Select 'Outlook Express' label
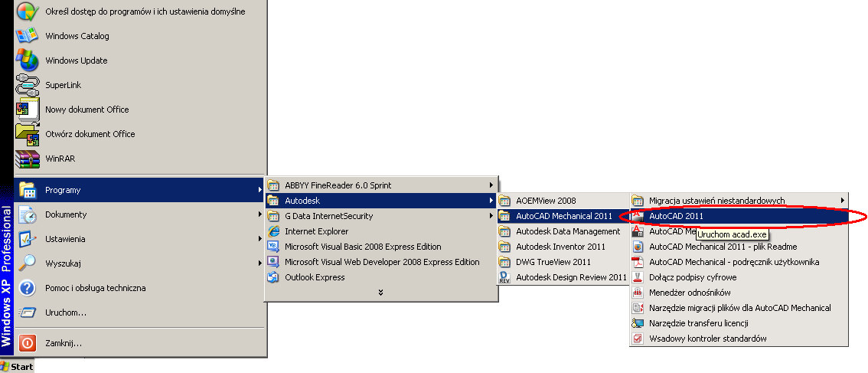The image size is (868, 373). (x=315, y=277)
